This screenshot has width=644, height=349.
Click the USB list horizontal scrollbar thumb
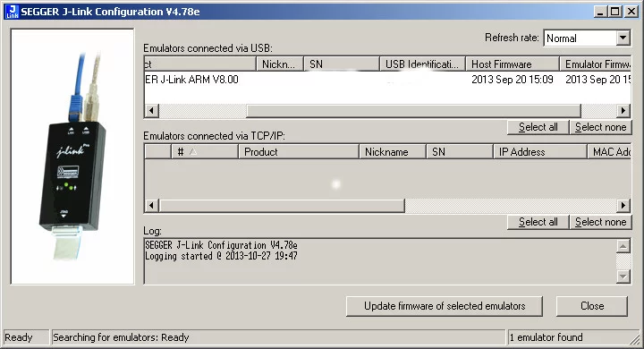click(x=413, y=111)
